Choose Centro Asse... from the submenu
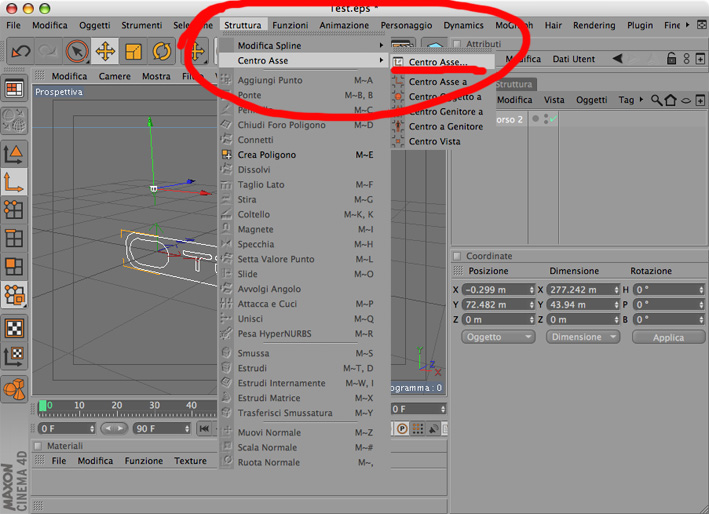The image size is (709, 514). 438,62
